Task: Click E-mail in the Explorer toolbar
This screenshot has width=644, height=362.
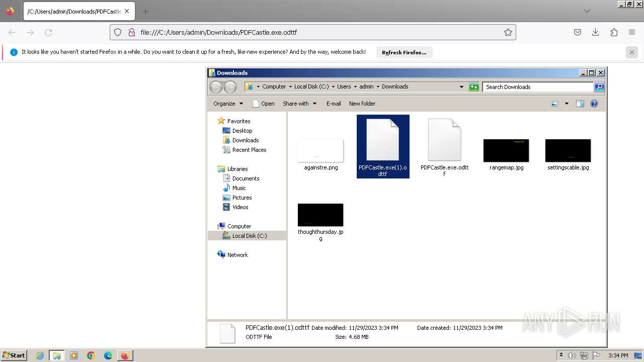Action: point(334,104)
